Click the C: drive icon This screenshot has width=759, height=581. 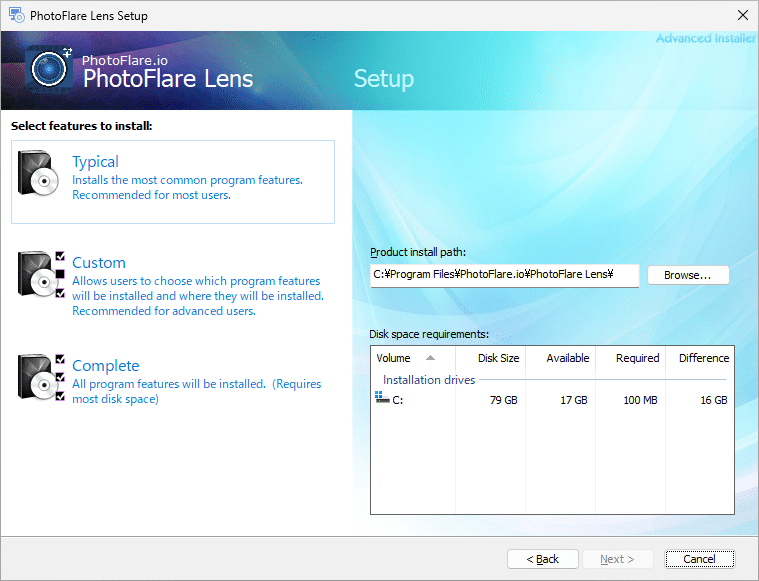(x=382, y=398)
